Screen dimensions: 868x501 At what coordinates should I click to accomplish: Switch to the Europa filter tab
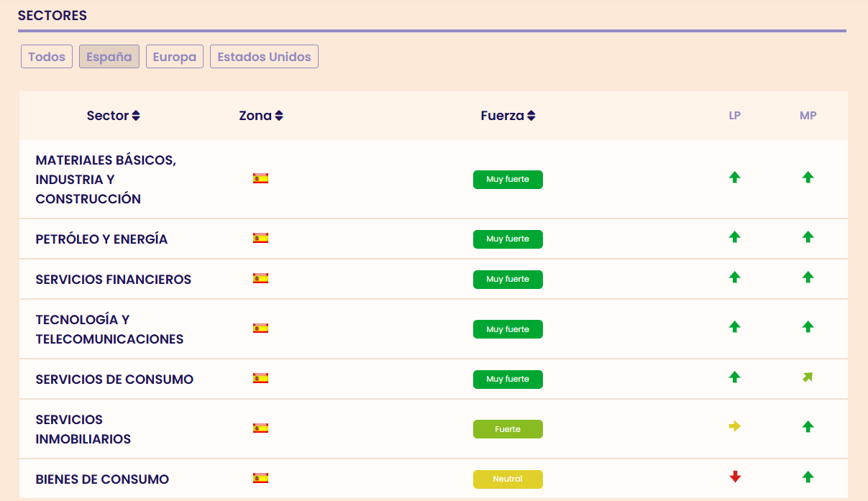175,57
